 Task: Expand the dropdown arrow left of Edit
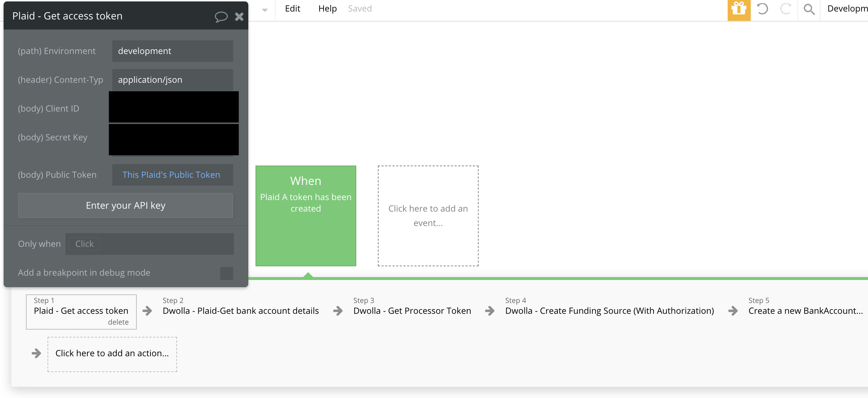click(x=265, y=10)
